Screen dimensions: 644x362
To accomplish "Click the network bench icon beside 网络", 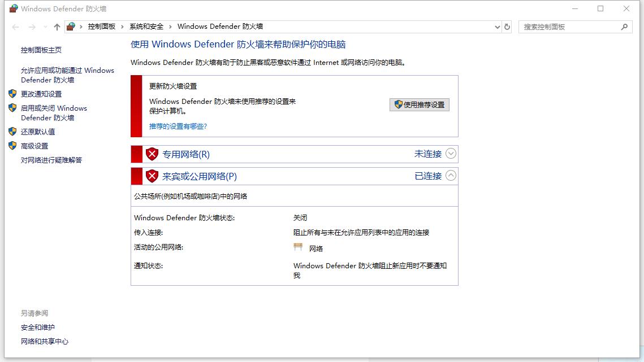I will pyautogui.click(x=298, y=247).
